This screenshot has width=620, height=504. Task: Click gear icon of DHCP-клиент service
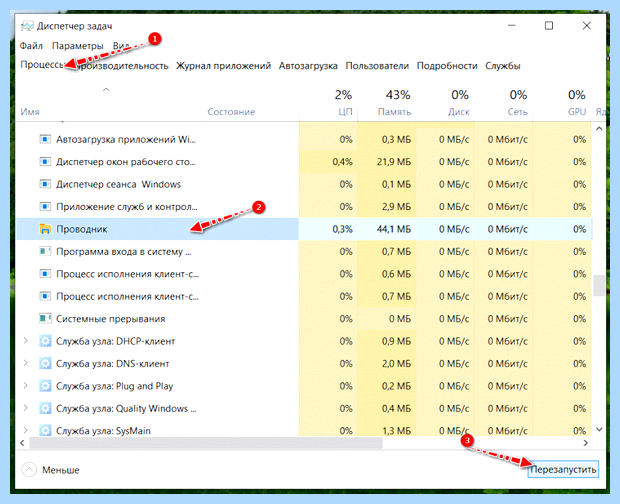45,341
